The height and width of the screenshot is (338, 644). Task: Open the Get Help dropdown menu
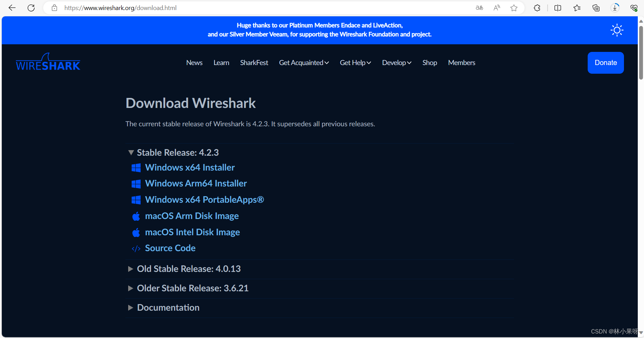pos(356,63)
